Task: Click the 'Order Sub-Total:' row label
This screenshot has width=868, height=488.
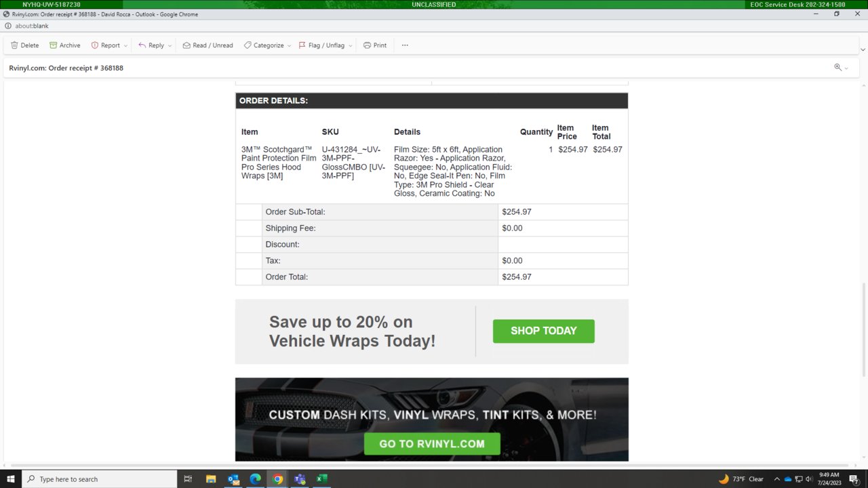Action: coord(295,212)
